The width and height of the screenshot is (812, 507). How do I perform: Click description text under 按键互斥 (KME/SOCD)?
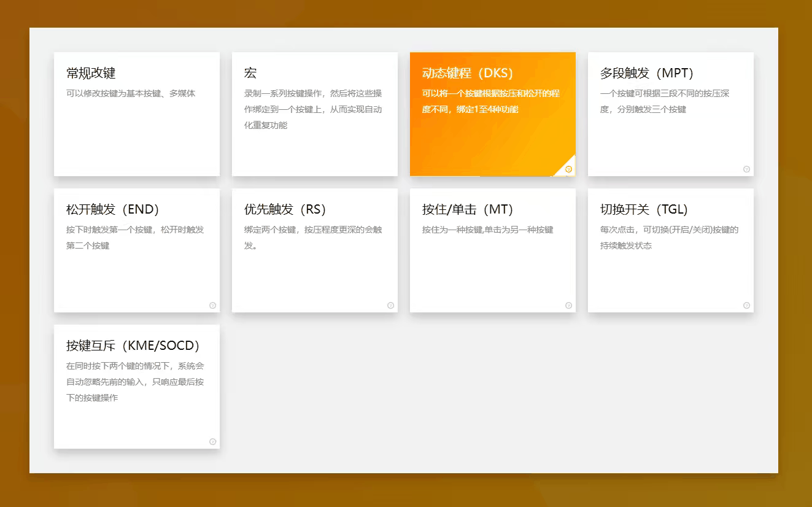[x=135, y=382]
